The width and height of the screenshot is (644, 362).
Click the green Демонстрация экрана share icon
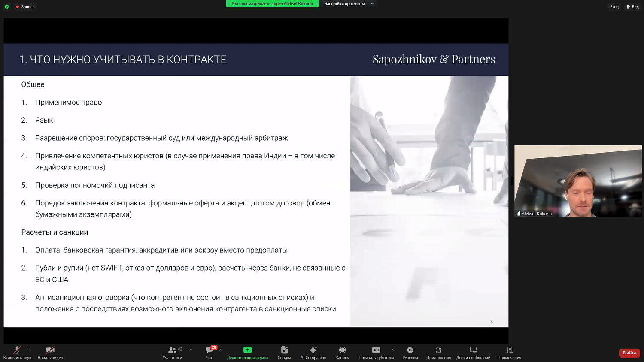pyautogui.click(x=247, y=350)
